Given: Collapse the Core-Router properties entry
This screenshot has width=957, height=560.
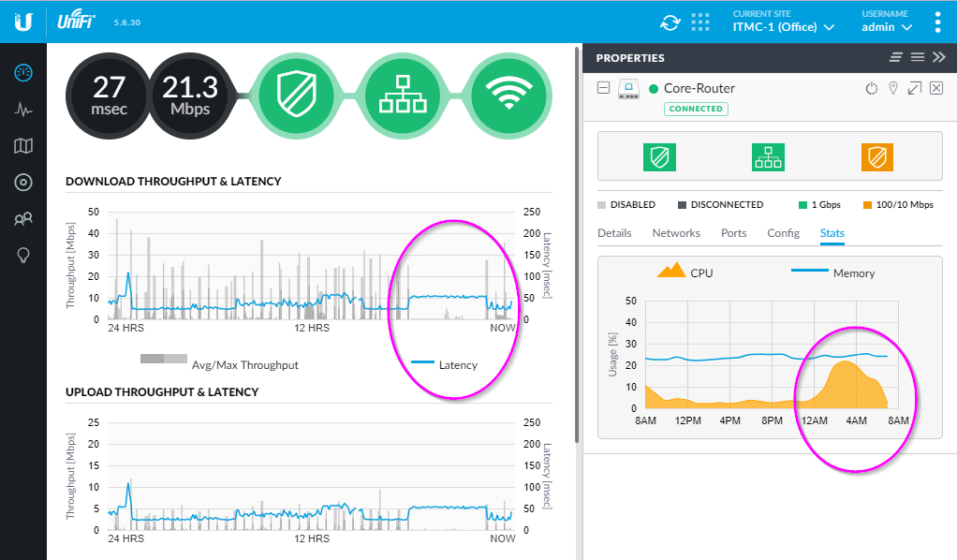Looking at the screenshot, I should coord(604,88).
